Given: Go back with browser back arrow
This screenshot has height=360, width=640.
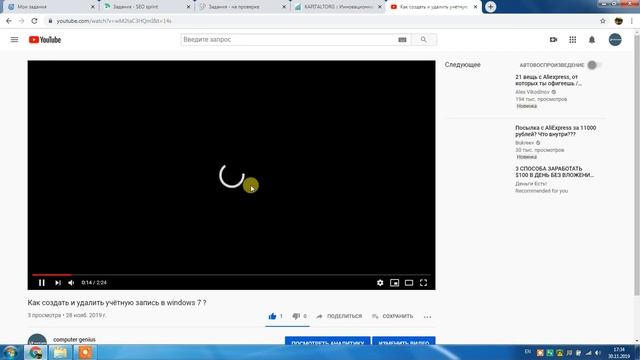Looking at the screenshot, I should coord(9,21).
